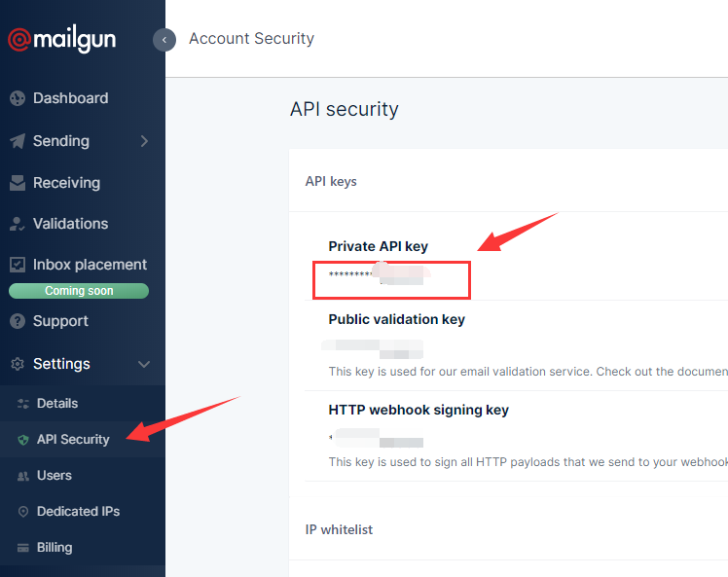The image size is (728, 577).
Task: Click the Settings menu label
Action: (61, 364)
